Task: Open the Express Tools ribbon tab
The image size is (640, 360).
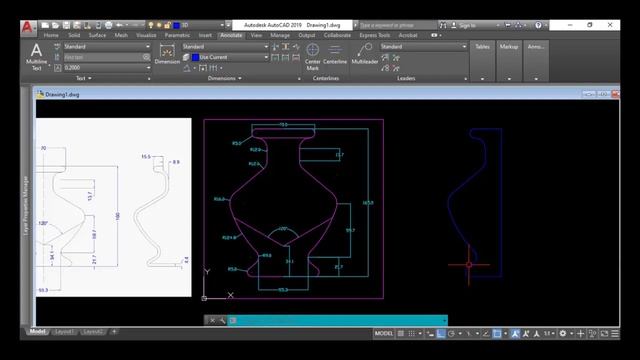Action: [374, 36]
